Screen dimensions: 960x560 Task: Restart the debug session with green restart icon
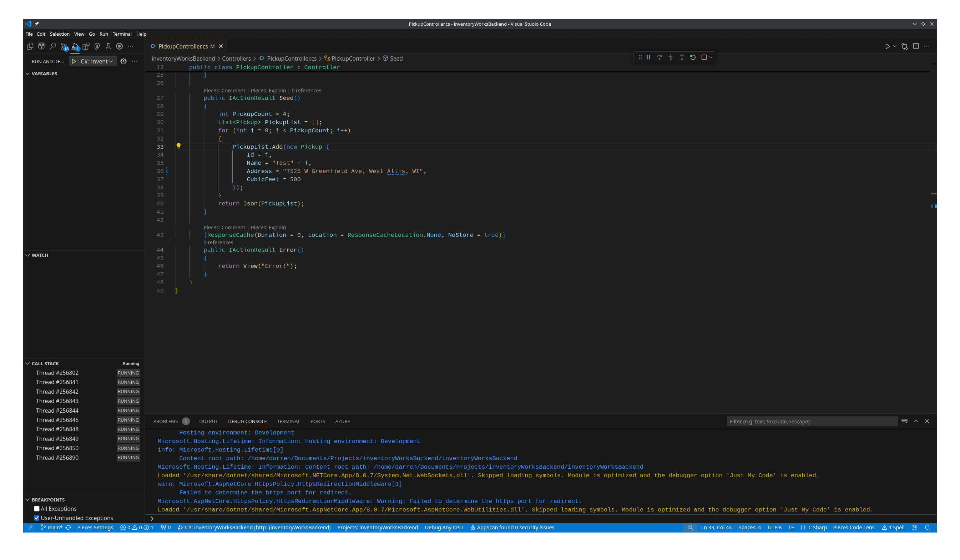click(693, 57)
